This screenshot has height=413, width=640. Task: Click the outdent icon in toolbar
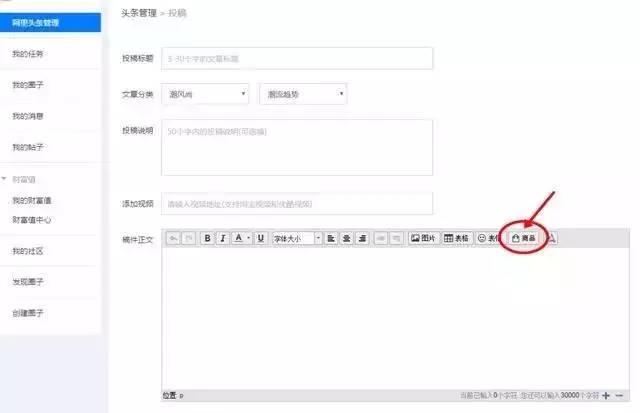tap(396, 238)
